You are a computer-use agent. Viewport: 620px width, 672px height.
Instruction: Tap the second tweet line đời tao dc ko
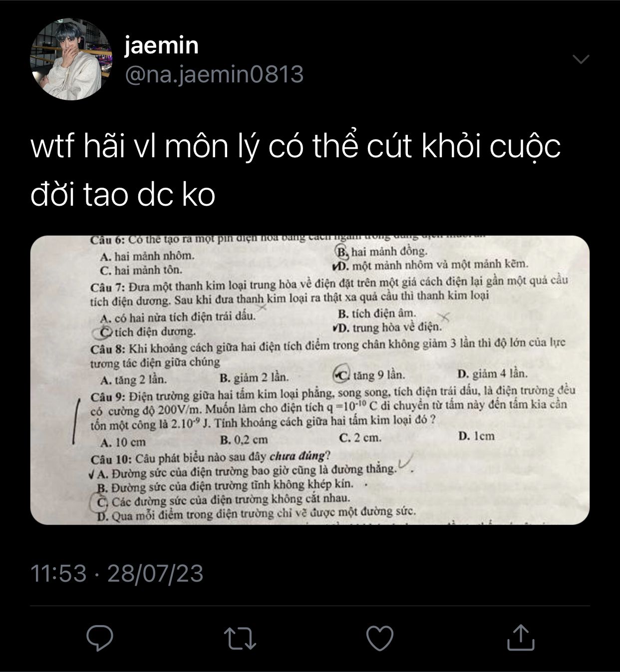123,194
